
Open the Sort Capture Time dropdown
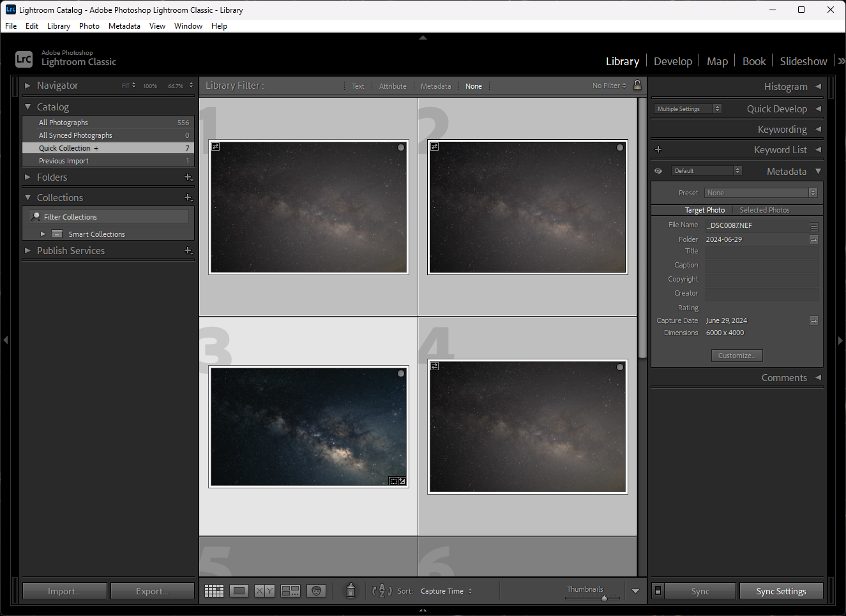point(446,591)
